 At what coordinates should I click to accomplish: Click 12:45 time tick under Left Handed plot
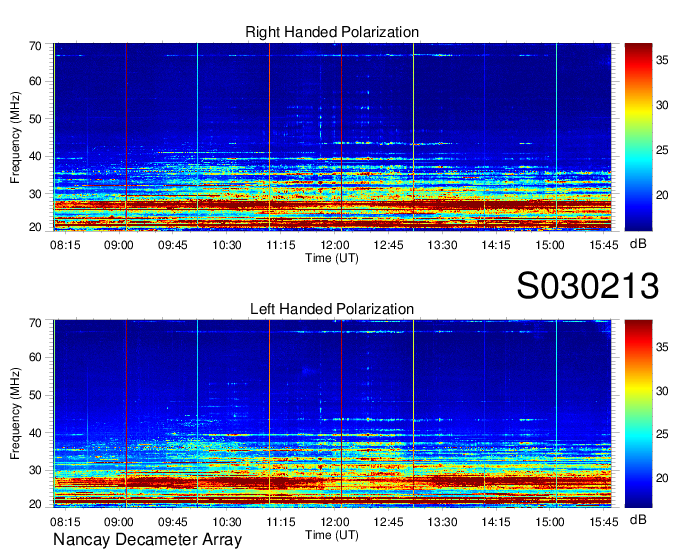pos(389,522)
